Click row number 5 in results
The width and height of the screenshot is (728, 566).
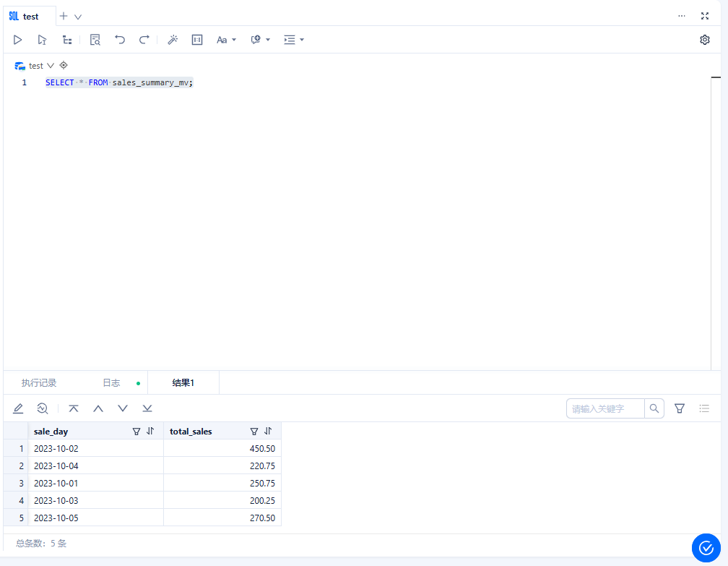(x=16, y=518)
